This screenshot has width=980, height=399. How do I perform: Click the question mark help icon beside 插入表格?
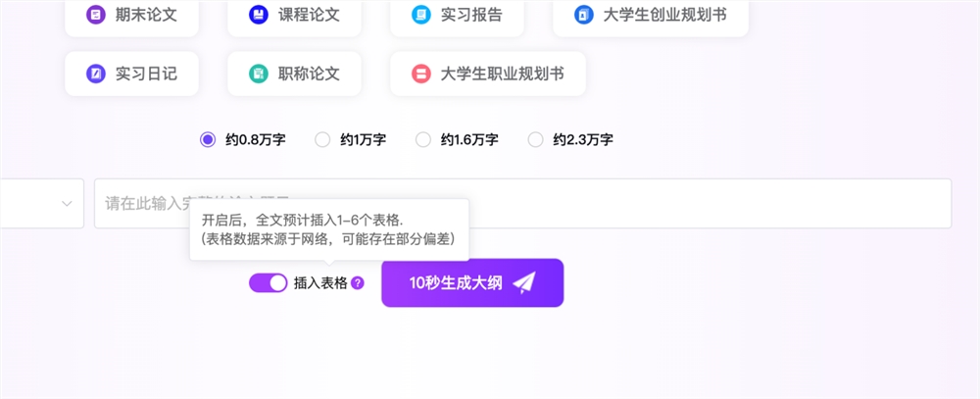pos(358,283)
